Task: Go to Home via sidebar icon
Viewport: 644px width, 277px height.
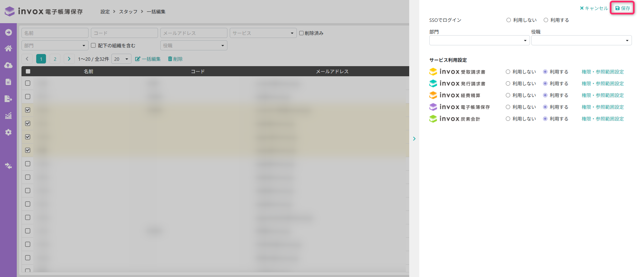Action: 8,48
